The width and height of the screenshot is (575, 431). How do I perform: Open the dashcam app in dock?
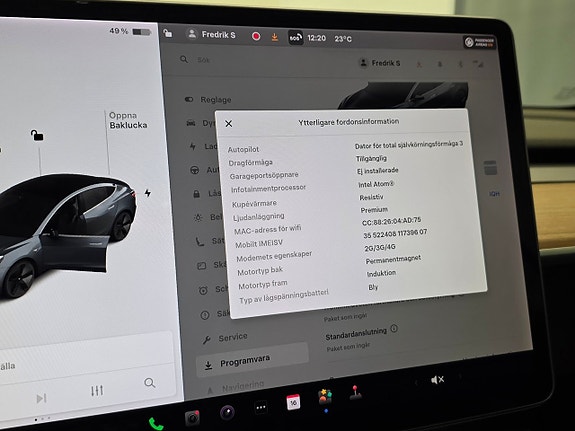192,417
